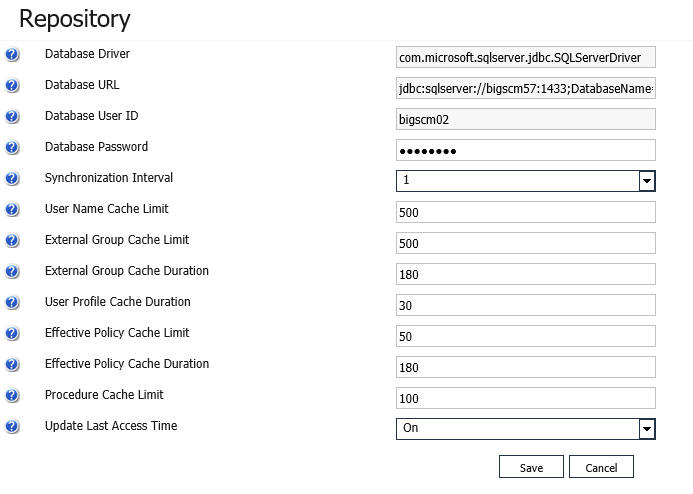Open the Synchronization Interval dropdown
Screen dimensions: 693x494
[525, 181]
